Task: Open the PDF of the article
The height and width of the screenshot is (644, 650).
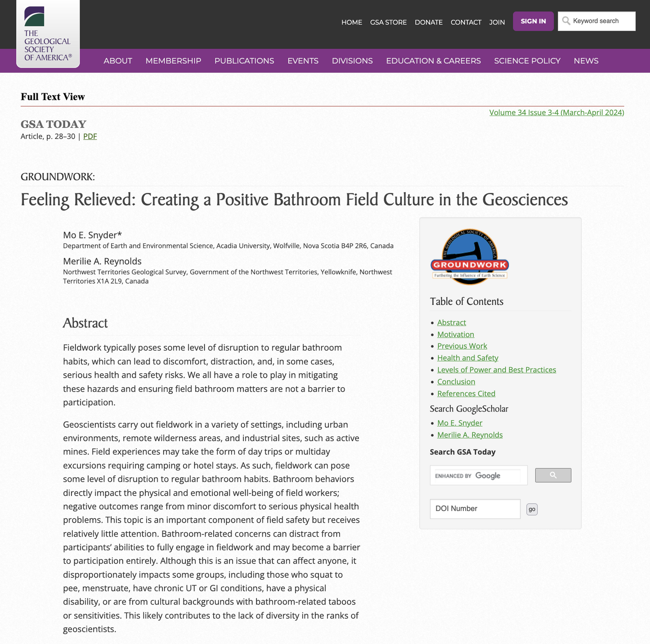Action: (x=90, y=136)
